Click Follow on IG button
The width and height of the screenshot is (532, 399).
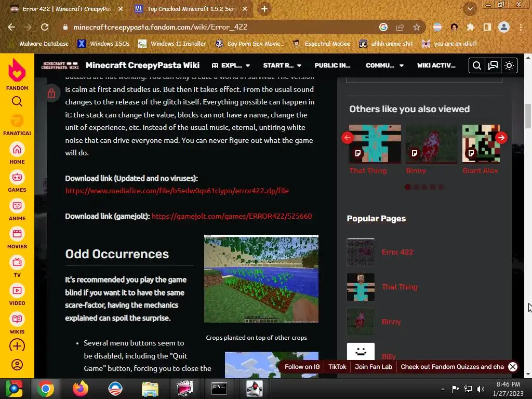[302, 367]
